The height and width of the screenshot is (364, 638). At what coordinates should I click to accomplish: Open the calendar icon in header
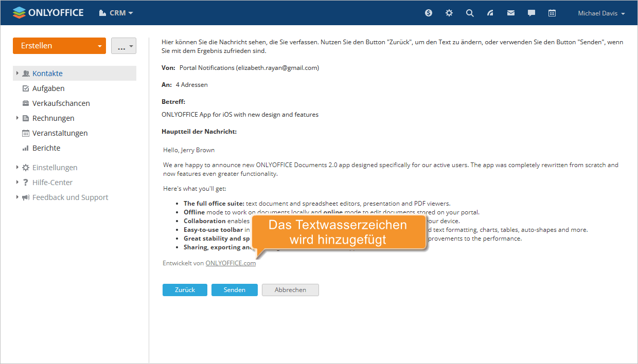552,13
